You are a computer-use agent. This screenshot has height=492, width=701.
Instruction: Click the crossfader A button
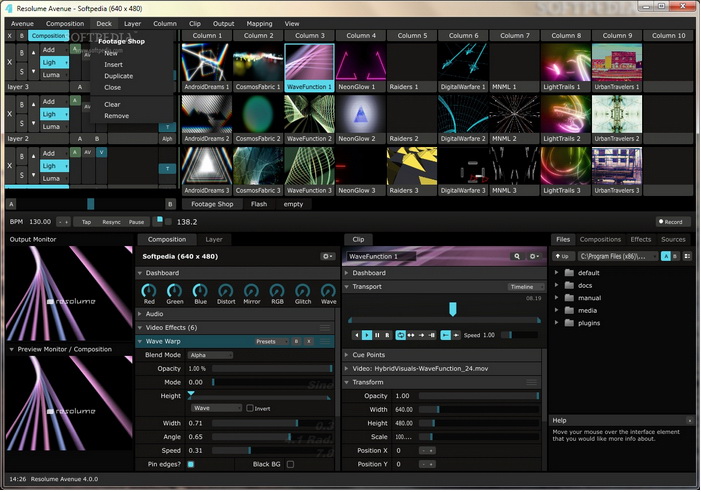(11, 204)
